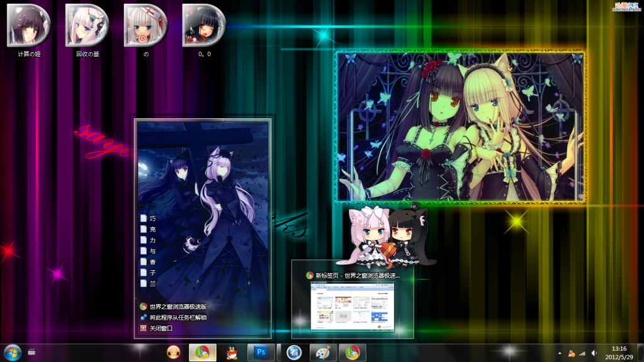Click the 新标签页 browser window preview thumbnail
This screenshot has width=644, height=362.
352,306
